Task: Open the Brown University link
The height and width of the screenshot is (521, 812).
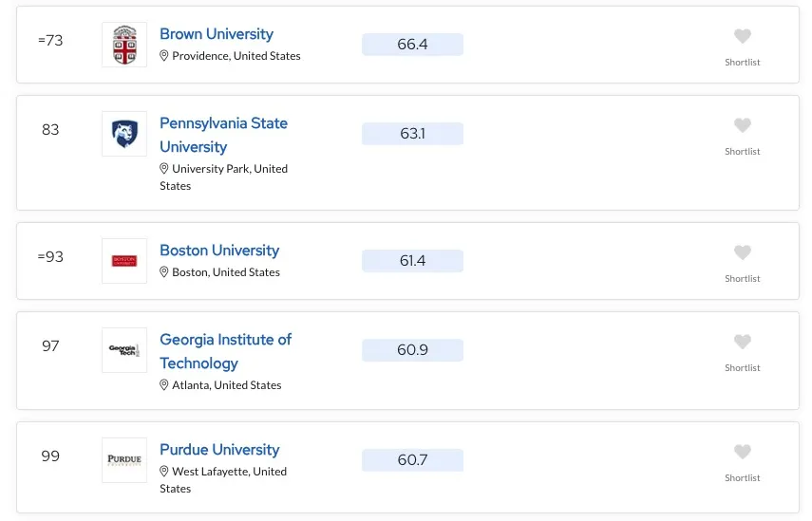Action: coord(217,34)
